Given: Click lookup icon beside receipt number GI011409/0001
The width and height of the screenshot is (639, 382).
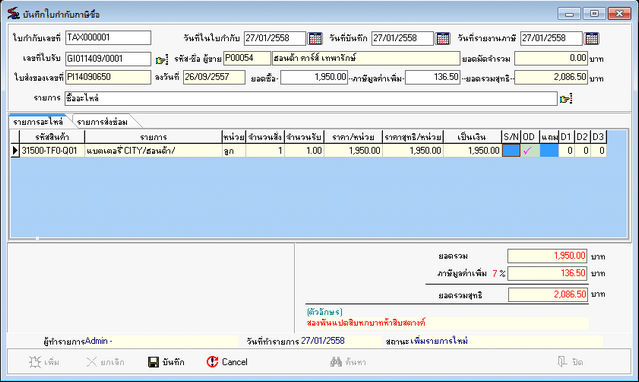Looking at the screenshot, I should click(161, 60).
